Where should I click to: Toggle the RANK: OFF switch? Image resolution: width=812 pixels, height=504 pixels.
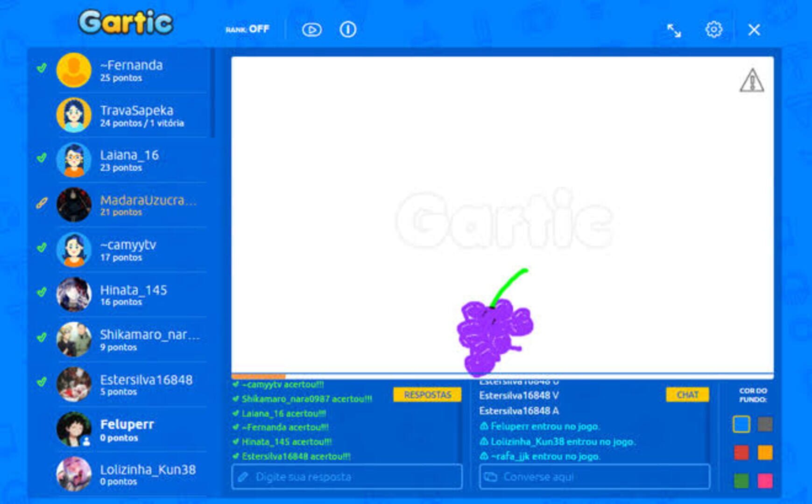coord(247,29)
